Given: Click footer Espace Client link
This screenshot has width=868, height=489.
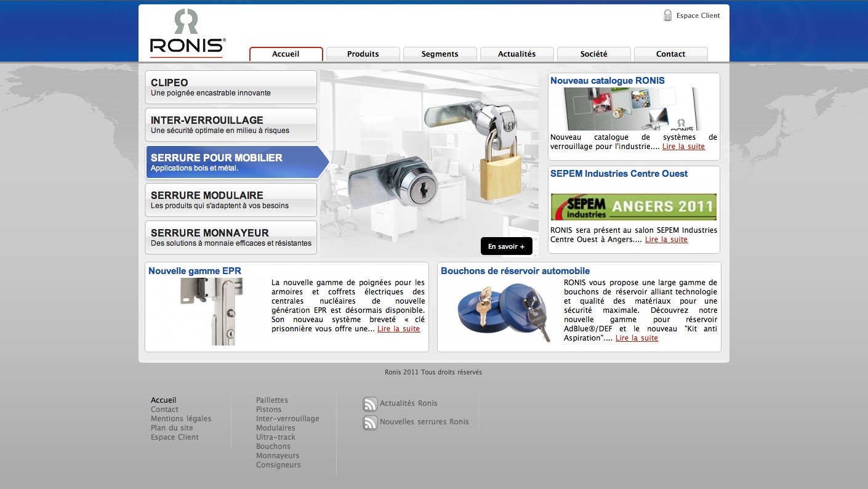Looking at the screenshot, I should (175, 437).
